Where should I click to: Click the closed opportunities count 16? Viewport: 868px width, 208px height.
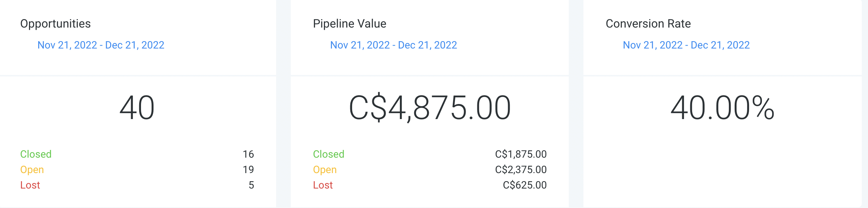tap(248, 154)
